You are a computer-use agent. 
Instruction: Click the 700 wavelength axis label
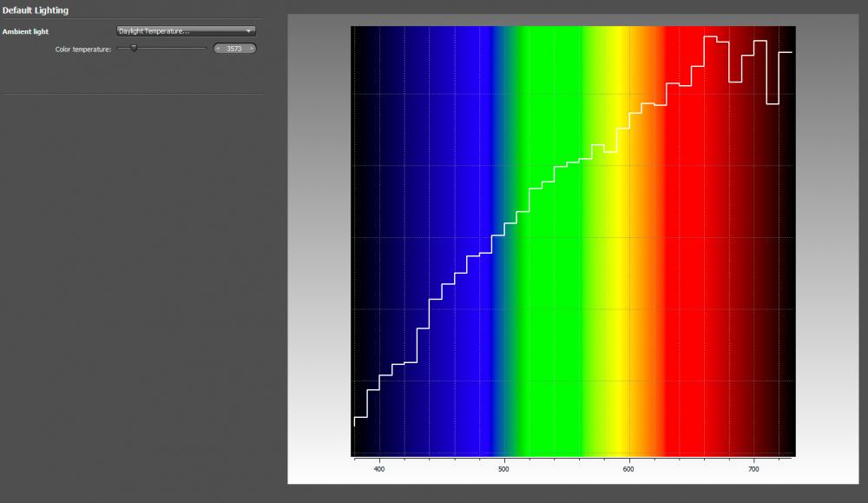[753, 469]
